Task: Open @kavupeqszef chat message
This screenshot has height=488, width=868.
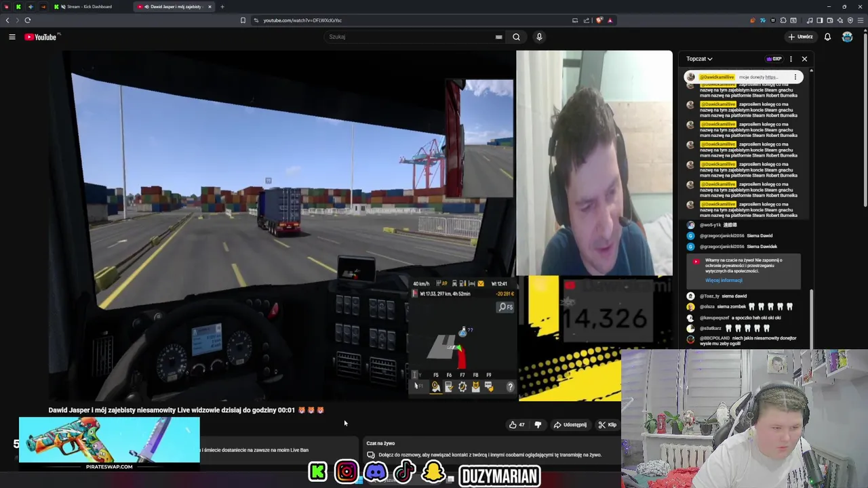Action: pyautogui.click(x=734, y=318)
